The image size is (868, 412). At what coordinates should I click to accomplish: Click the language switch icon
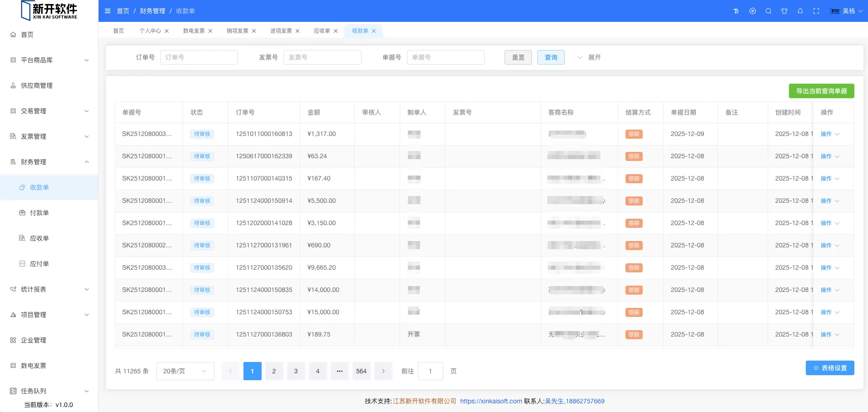coord(753,11)
